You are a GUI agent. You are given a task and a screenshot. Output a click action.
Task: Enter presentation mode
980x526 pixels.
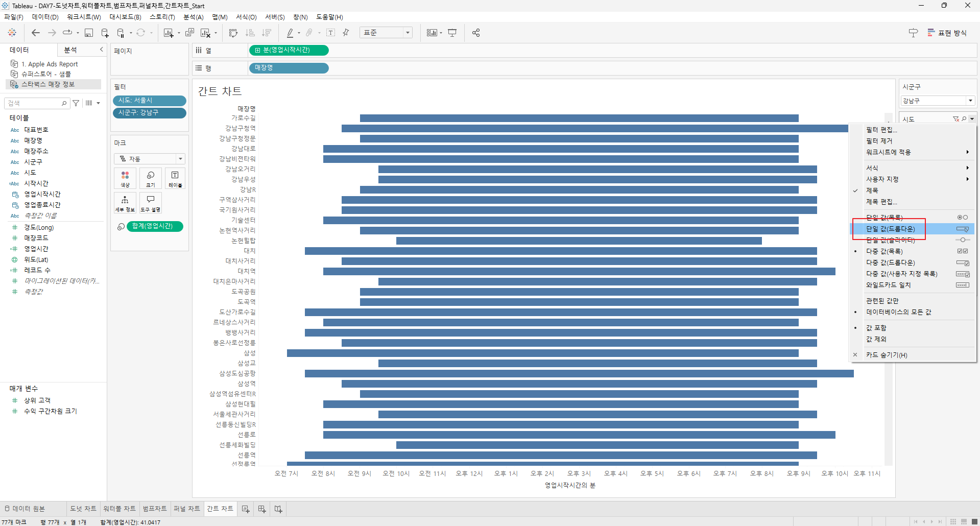(x=452, y=33)
